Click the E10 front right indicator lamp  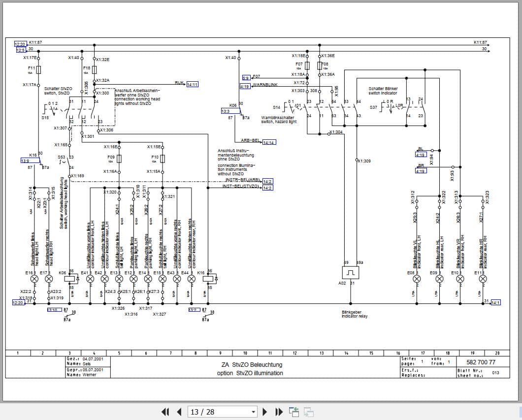460,279
